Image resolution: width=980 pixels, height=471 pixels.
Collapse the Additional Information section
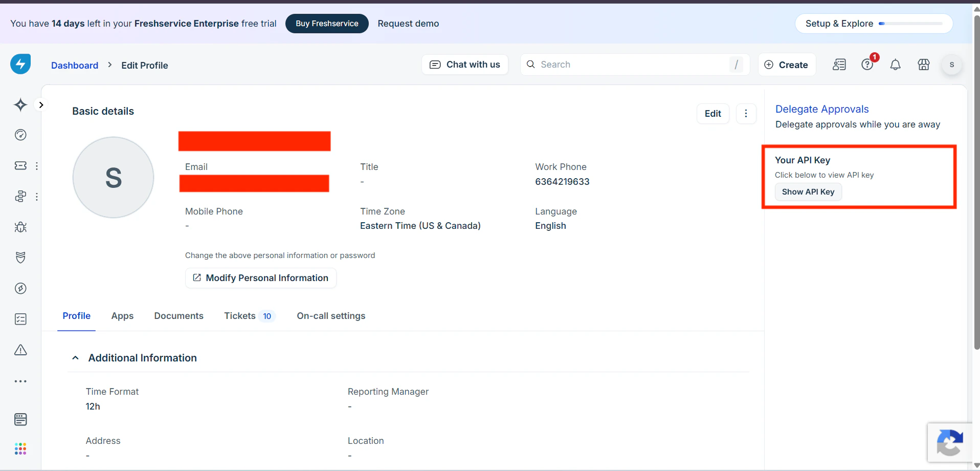tap(75, 358)
